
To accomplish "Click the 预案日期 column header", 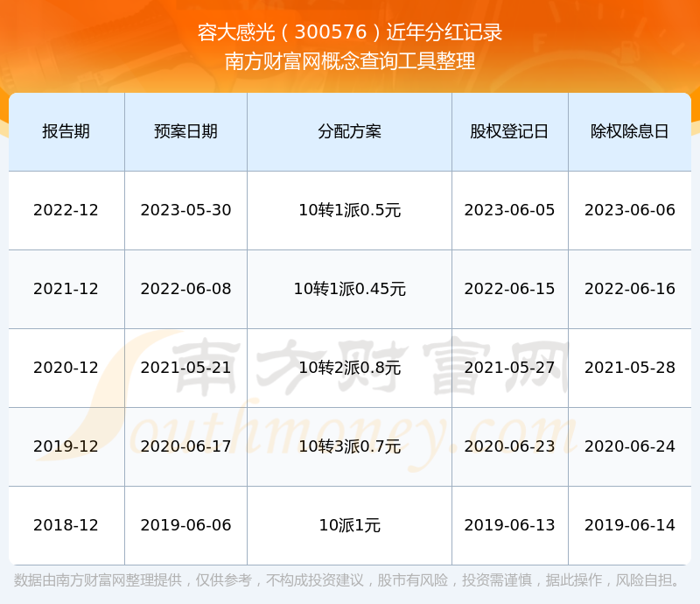I will coord(185,130).
